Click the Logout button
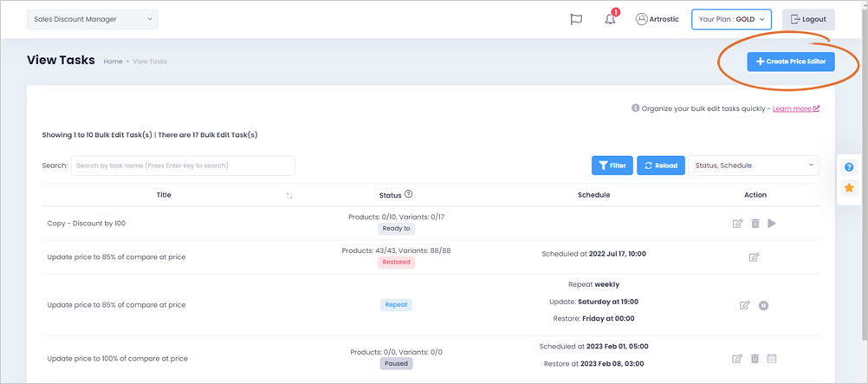The width and height of the screenshot is (868, 384). click(808, 19)
